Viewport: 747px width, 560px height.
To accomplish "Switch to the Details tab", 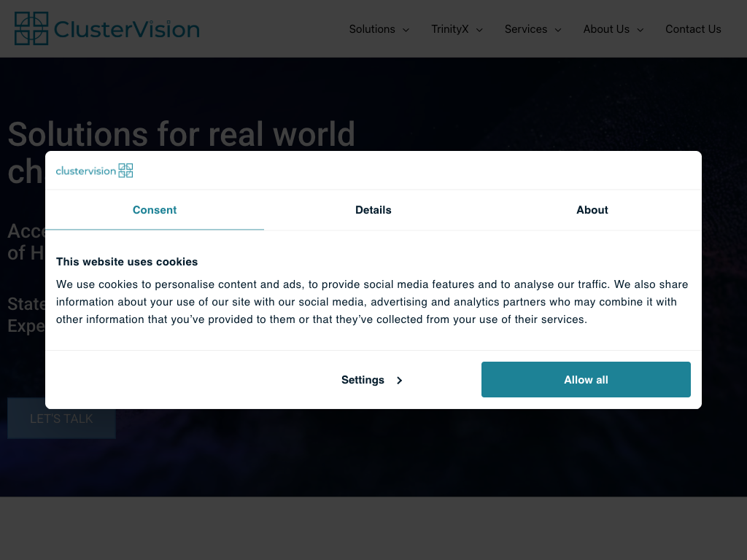I will click(x=373, y=210).
